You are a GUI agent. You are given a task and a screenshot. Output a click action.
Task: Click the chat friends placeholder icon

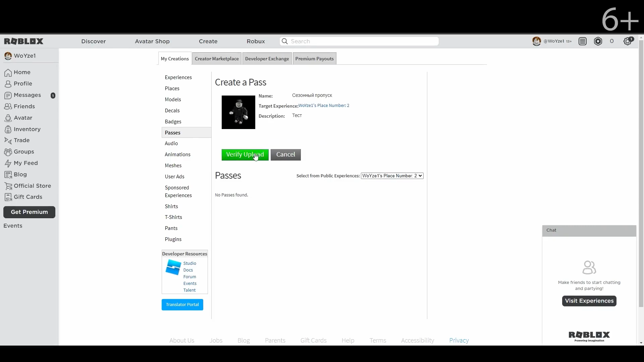(x=589, y=267)
